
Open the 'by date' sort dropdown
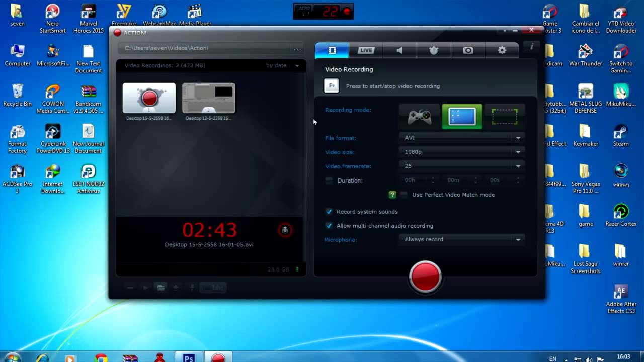click(282, 65)
